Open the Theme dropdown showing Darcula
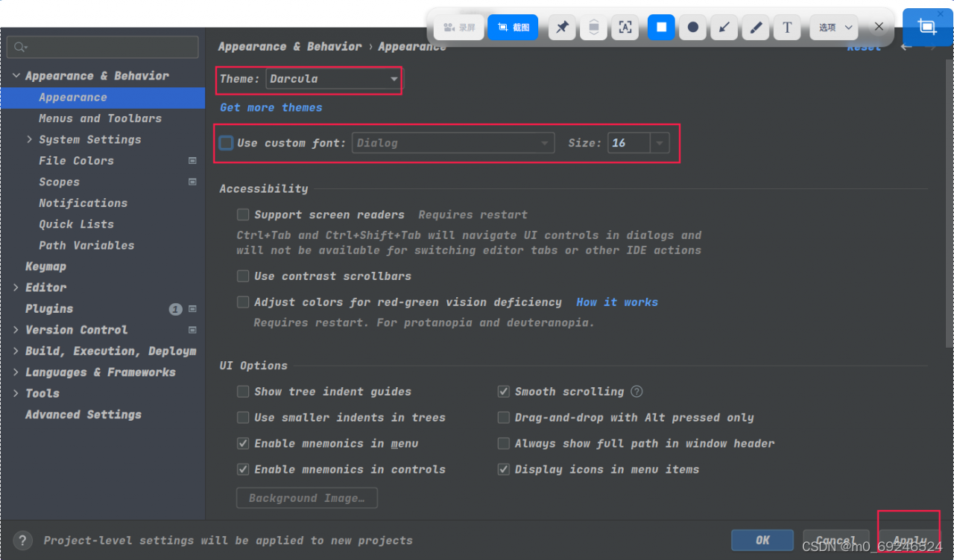Image resolution: width=954 pixels, height=560 pixels. (x=333, y=79)
